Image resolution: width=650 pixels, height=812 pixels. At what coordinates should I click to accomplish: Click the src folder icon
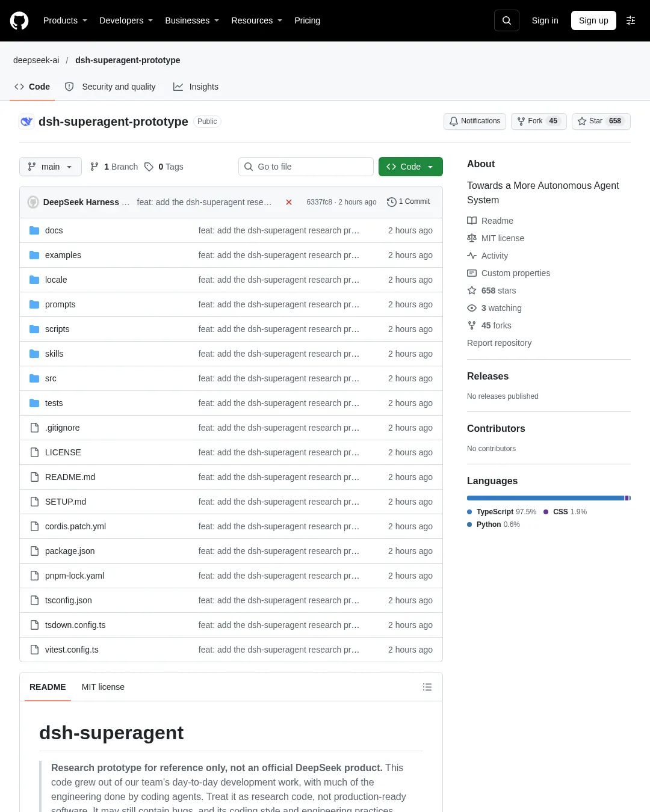point(34,378)
